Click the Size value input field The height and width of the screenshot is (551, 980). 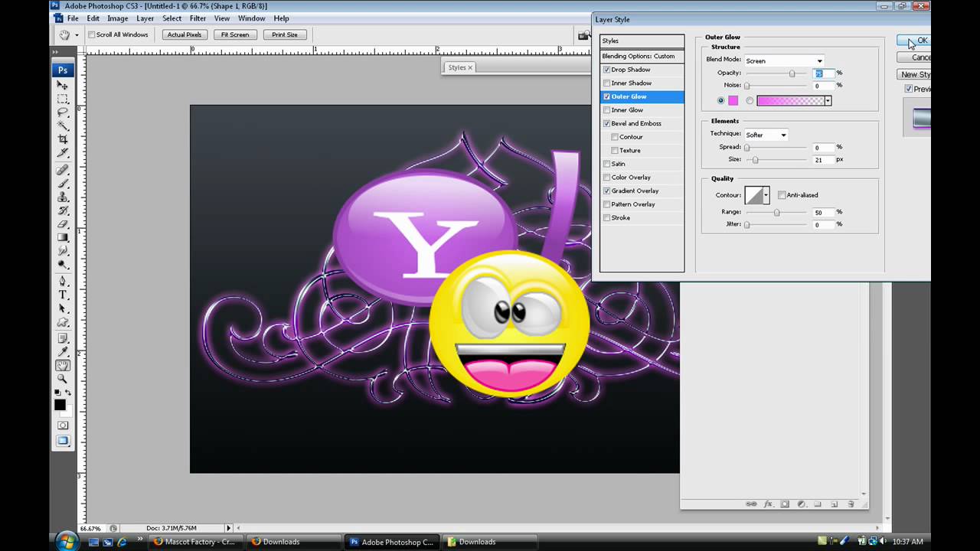tap(823, 160)
